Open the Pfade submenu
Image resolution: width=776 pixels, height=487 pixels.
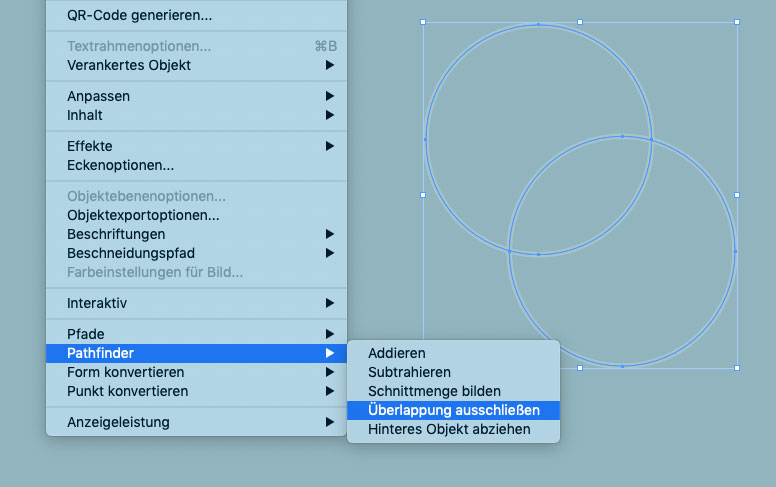click(196, 334)
